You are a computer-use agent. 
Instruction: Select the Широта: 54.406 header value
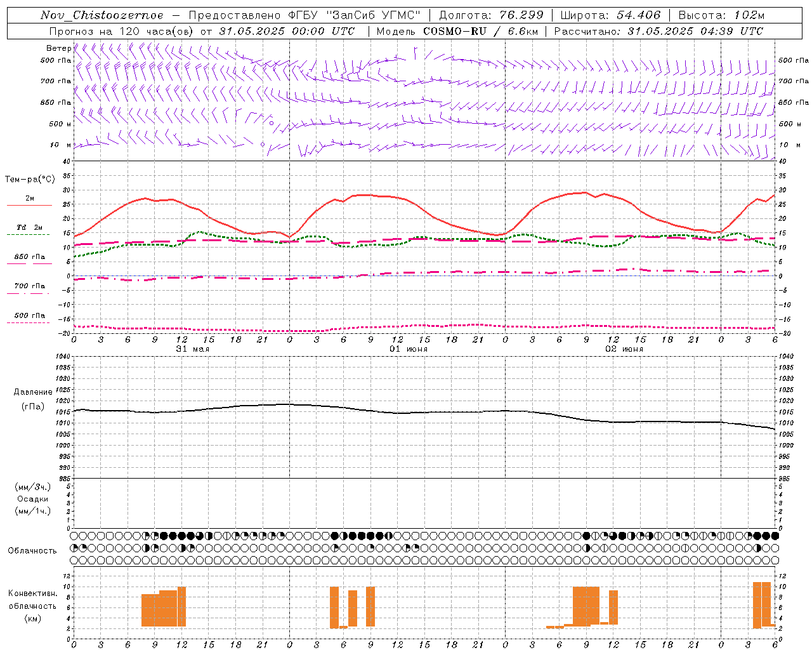pyautogui.click(x=610, y=15)
